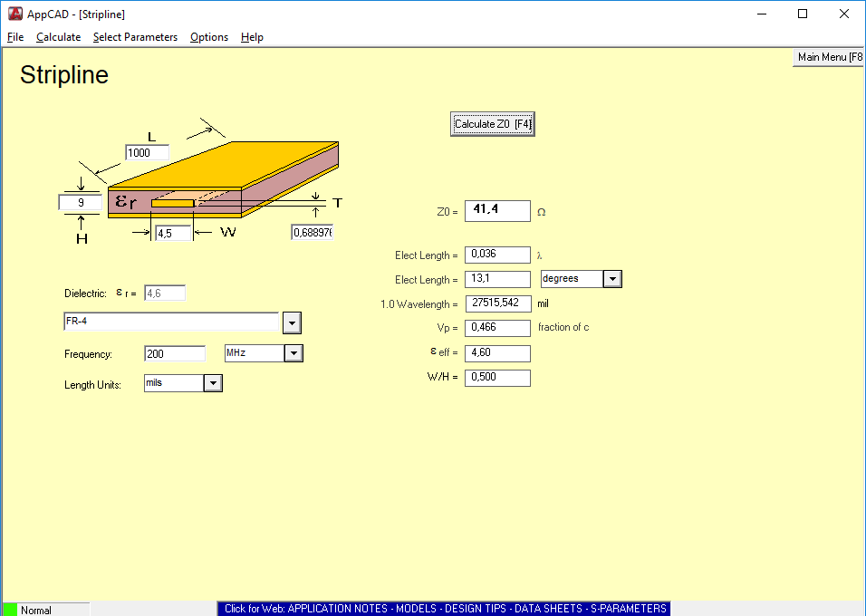Click the Calculate Z0 [F4] button
This screenshot has width=866, height=616.
pos(493,124)
